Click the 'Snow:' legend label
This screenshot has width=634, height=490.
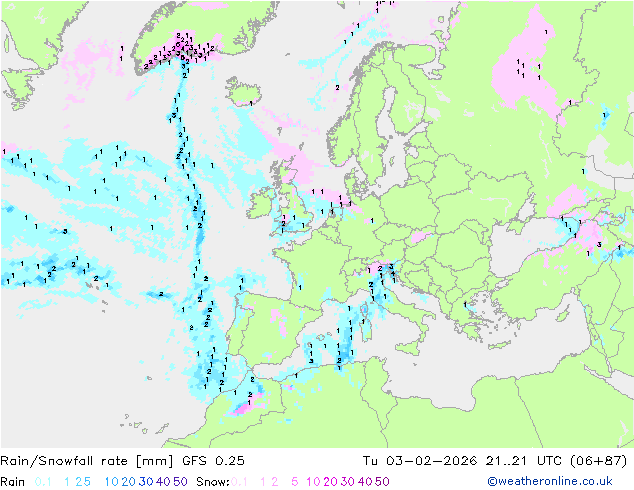click(x=213, y=482)
